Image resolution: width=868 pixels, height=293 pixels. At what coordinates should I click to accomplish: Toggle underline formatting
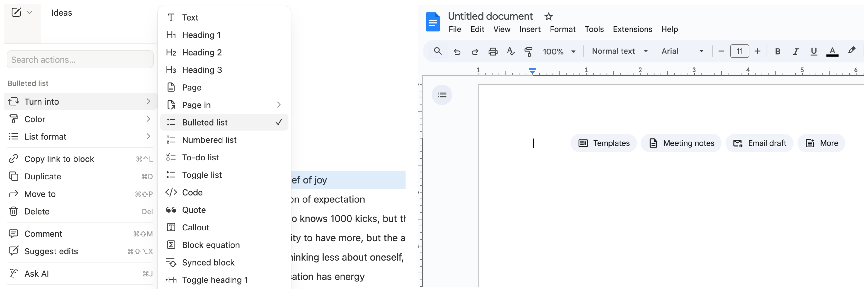point(813,52)
